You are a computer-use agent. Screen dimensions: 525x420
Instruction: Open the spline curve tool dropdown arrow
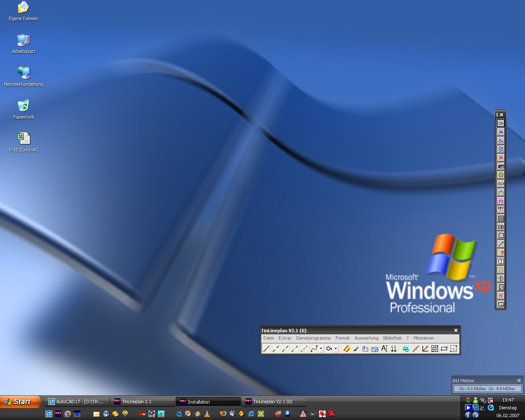coord(321,349)
